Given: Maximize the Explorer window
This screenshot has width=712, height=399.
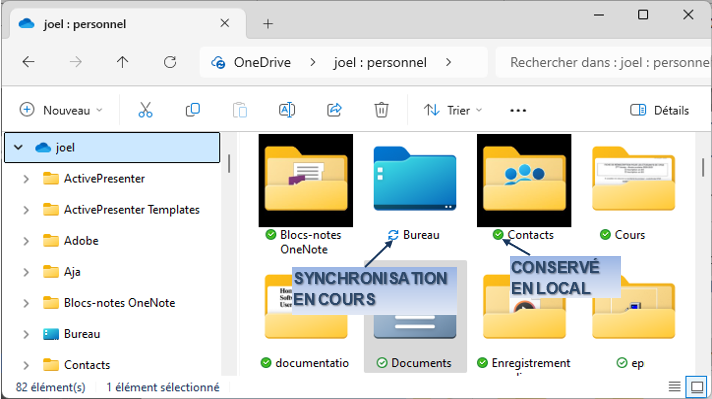Looking at the screenshot, I should click(x=643, y=15).
